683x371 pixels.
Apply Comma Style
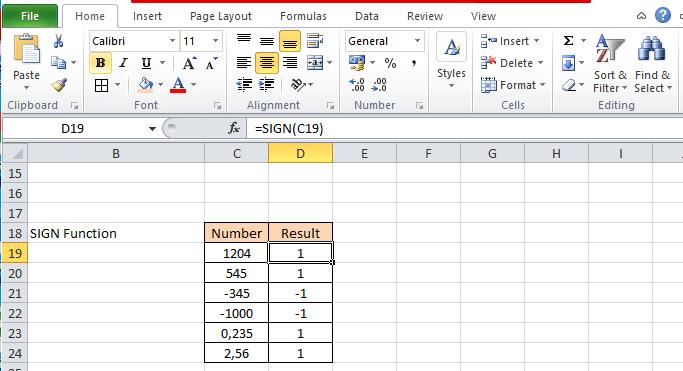coord(413,64)
